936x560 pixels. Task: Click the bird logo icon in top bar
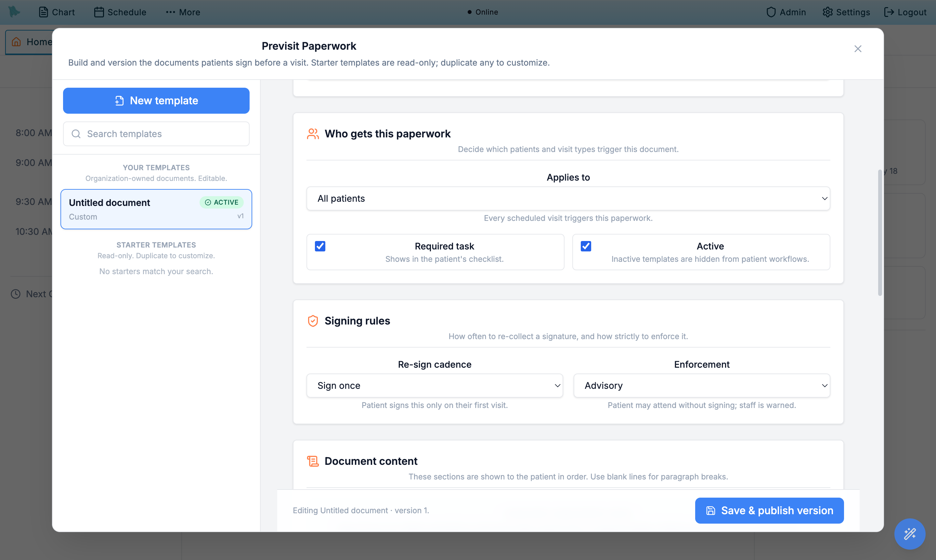click(14, 12)
